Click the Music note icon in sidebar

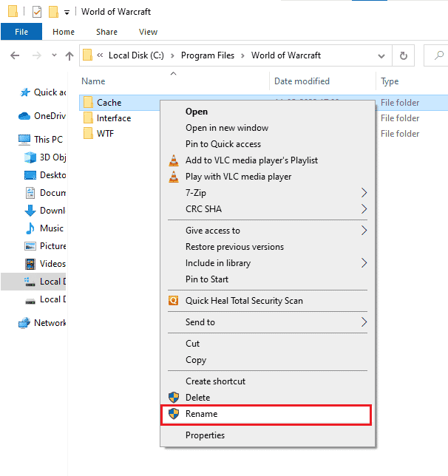click(30, 228)
